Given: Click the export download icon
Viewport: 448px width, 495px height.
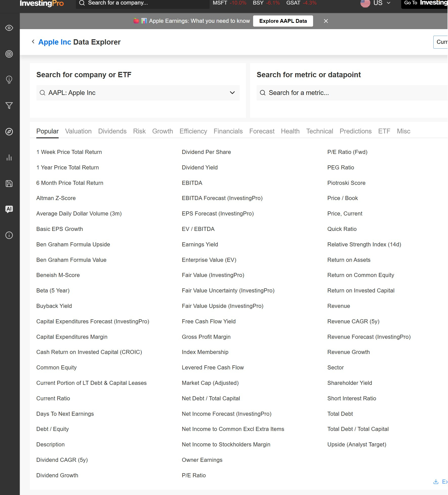Looking at the screenshot, I should point(436,482).
